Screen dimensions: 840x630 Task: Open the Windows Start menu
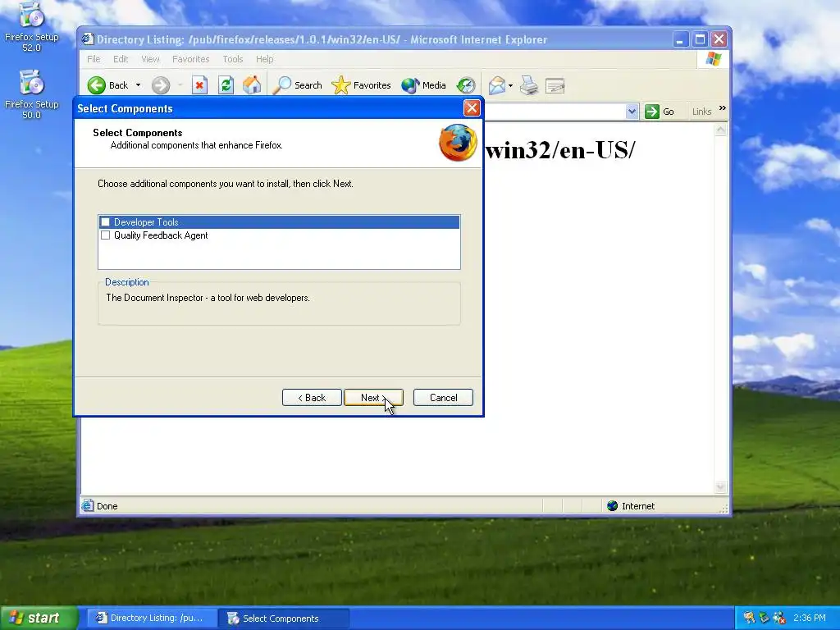coord(39,618)
